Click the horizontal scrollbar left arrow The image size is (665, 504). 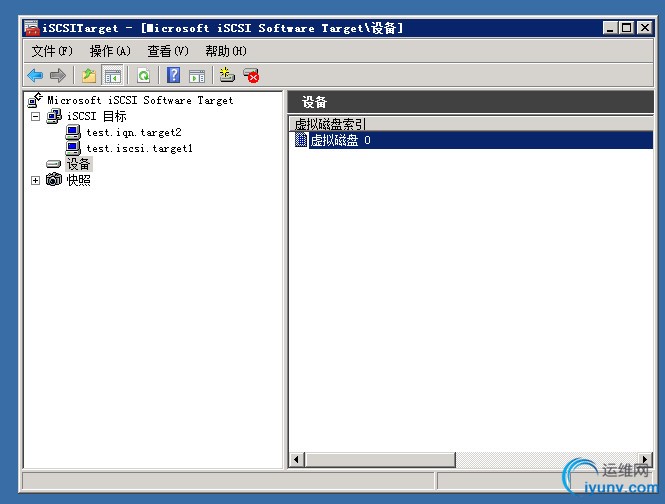pyautogui.click(x=296, y=459)
